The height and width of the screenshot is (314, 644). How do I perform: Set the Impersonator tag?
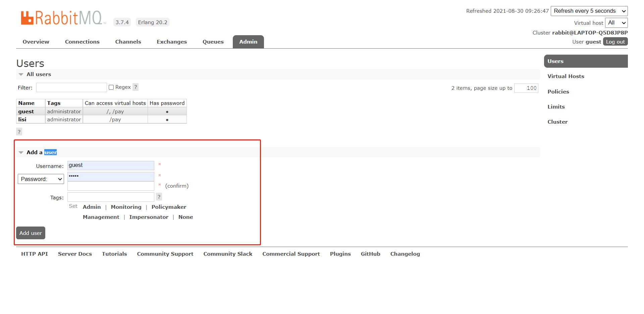pos(149,217)
